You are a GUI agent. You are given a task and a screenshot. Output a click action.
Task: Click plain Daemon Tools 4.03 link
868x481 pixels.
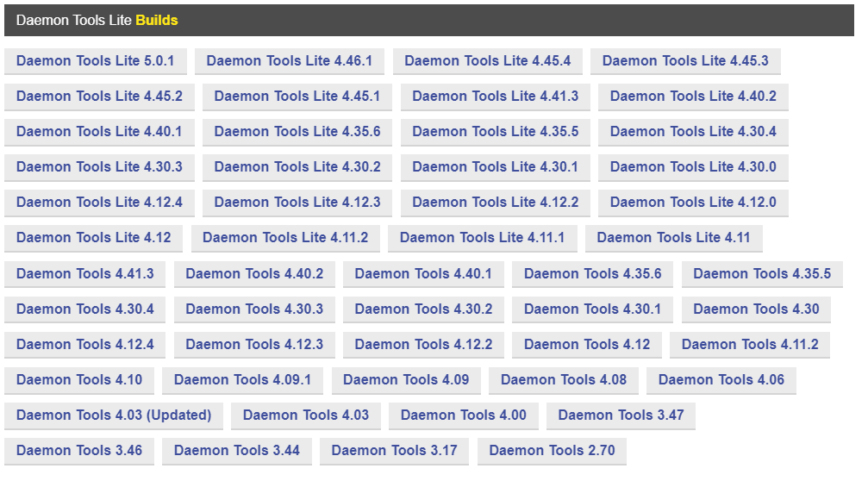[306, 415]
